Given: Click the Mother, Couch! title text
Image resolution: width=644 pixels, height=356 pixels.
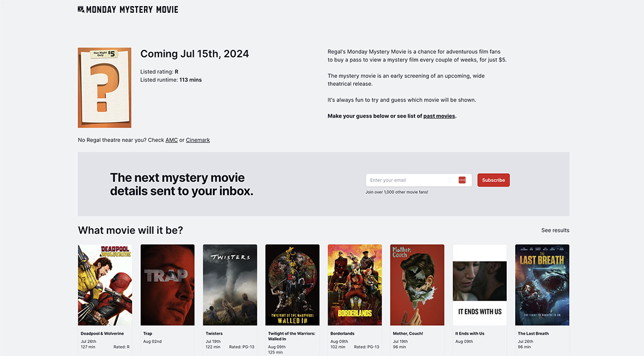Looking at the screenshot, I should pos(408,334).
